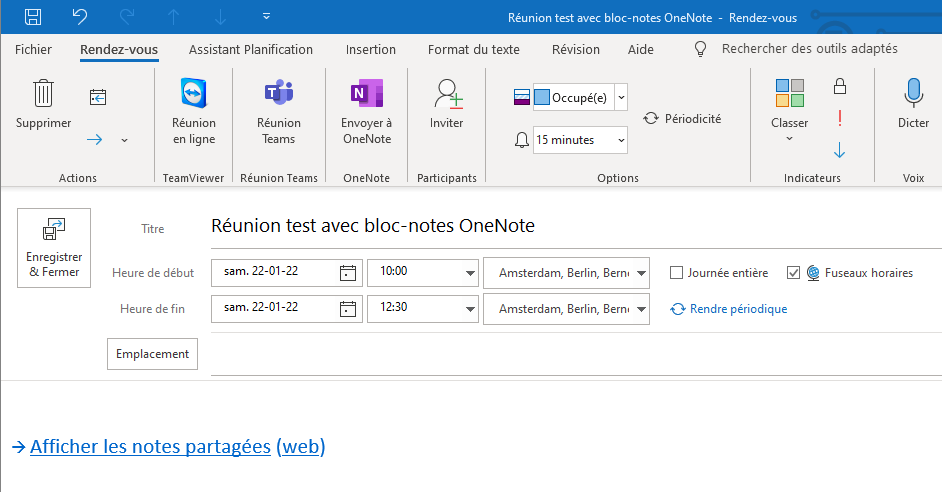Open the Insertion tab
This screenshot has width=942, height=492.
tap(371, 49)
